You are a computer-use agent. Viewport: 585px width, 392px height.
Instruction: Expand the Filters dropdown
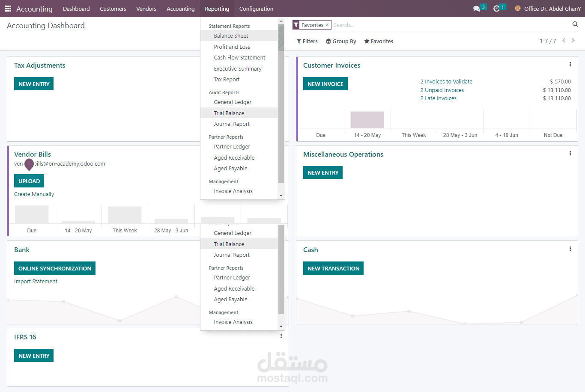[307, 42]
